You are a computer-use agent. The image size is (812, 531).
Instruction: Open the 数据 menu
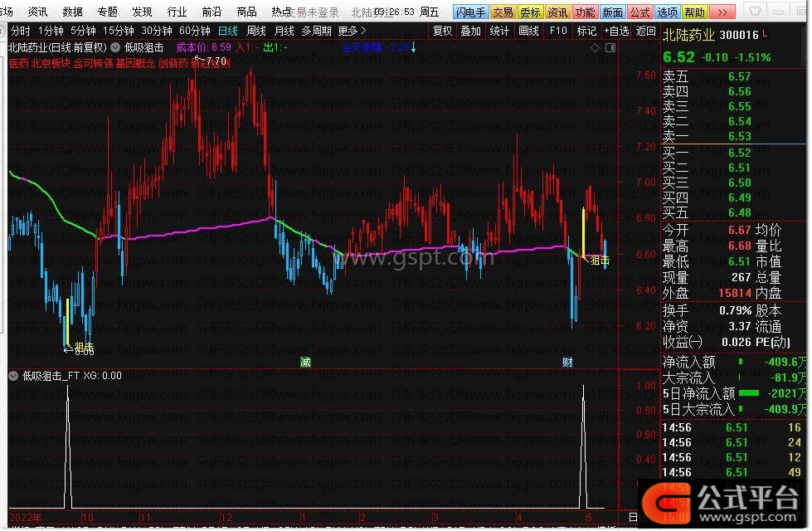(x=72, y=12)
